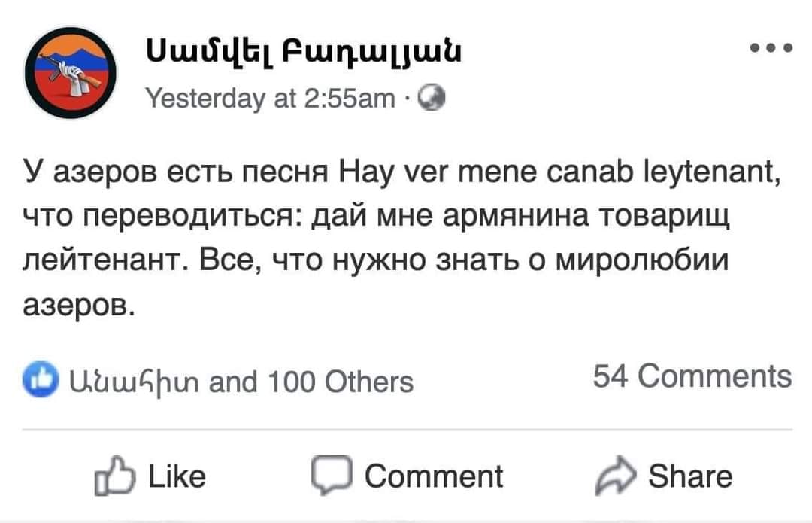Open Անահիտ's name in reactions

click(x=134, y=382)
